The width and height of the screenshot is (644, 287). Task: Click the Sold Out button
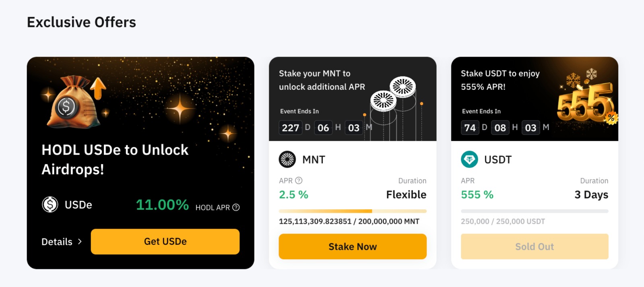(535, 246)
